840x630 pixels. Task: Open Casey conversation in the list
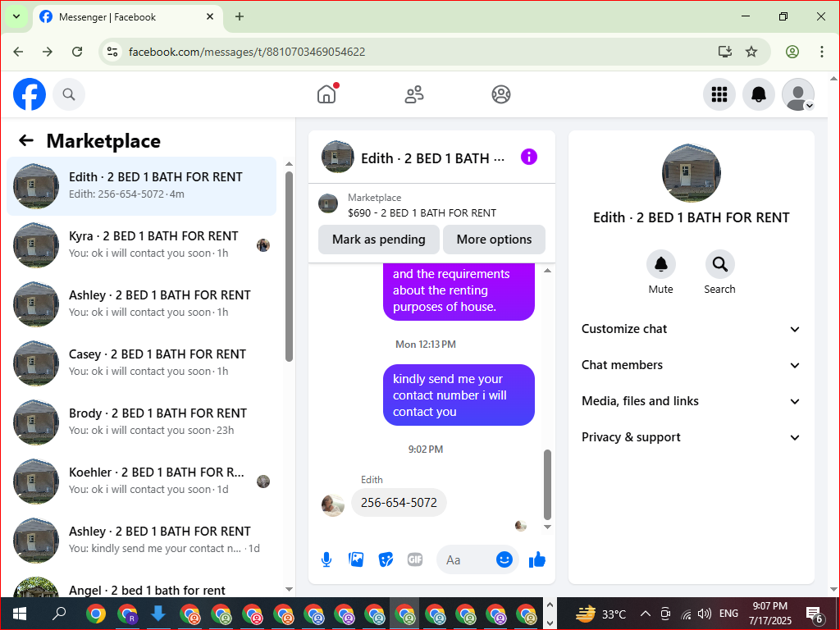click(x=141, y=363)
